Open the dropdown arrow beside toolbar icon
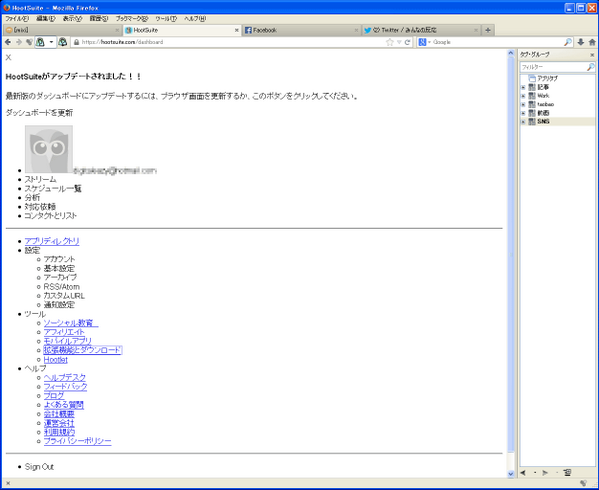This screenshot has width=599, height=490. click(x=51, y=42)
